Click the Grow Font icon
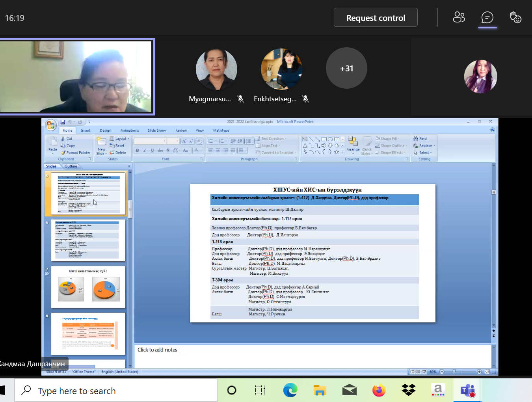 pos(184,141)
